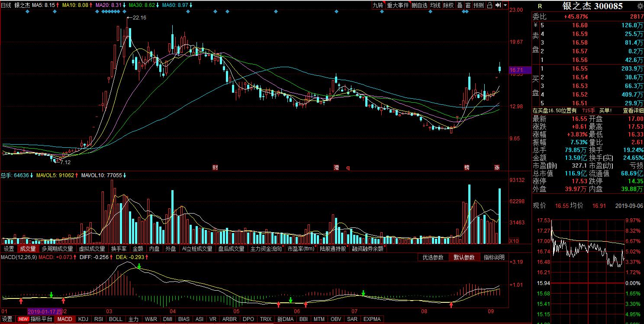Click the red q marker under chart
The image size is (644, 324).
pyautogui.click(x=348, y=167)
